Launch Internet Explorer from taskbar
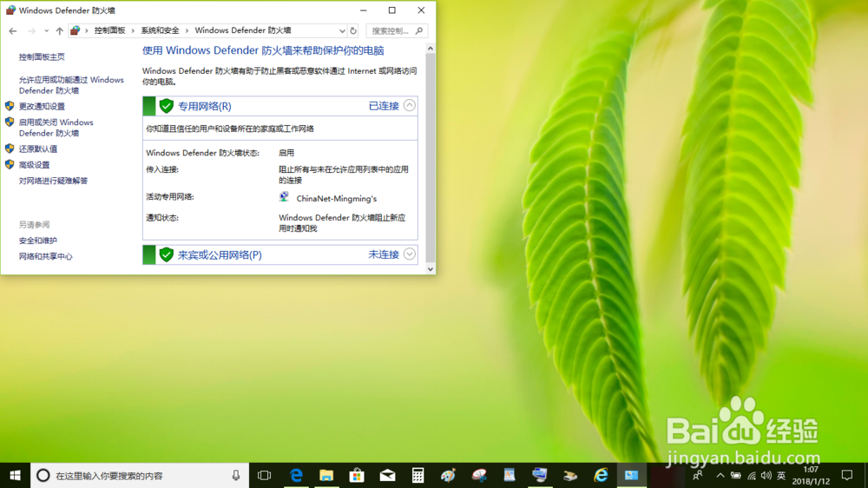The height and width of the screenshot is (488, 868). pos(601,475)
